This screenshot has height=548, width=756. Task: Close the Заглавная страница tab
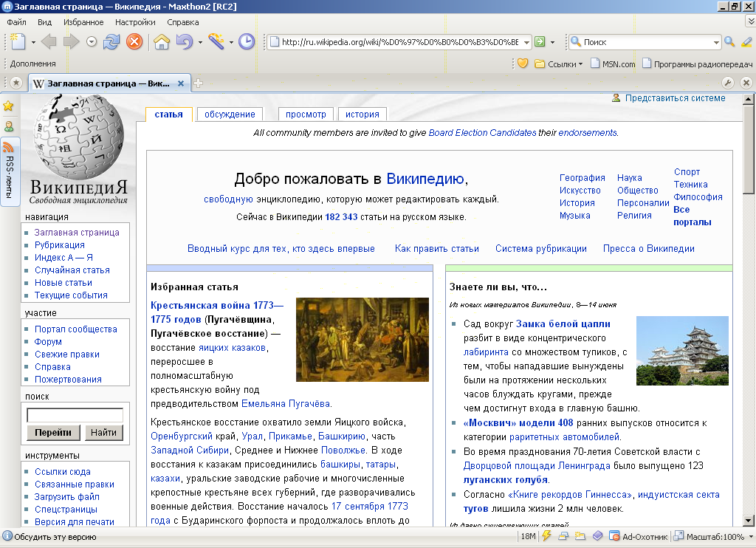[181, 83]
